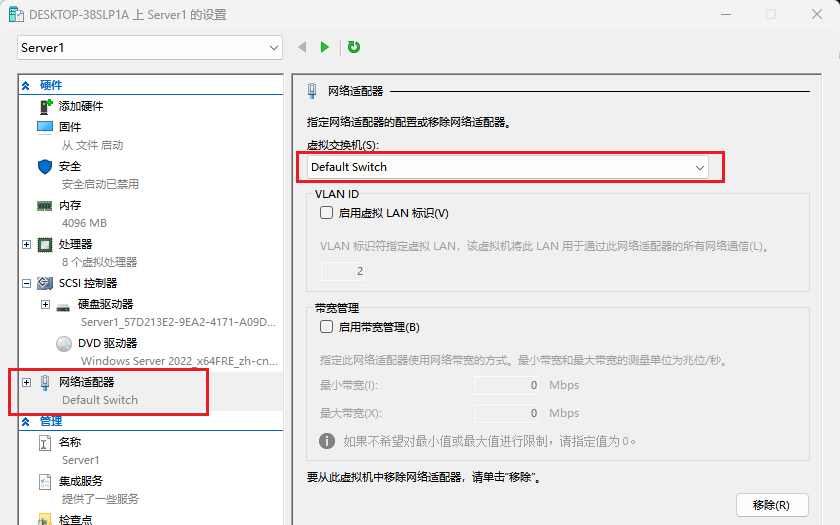Expand the 处理器 tree node

(26, 244)
